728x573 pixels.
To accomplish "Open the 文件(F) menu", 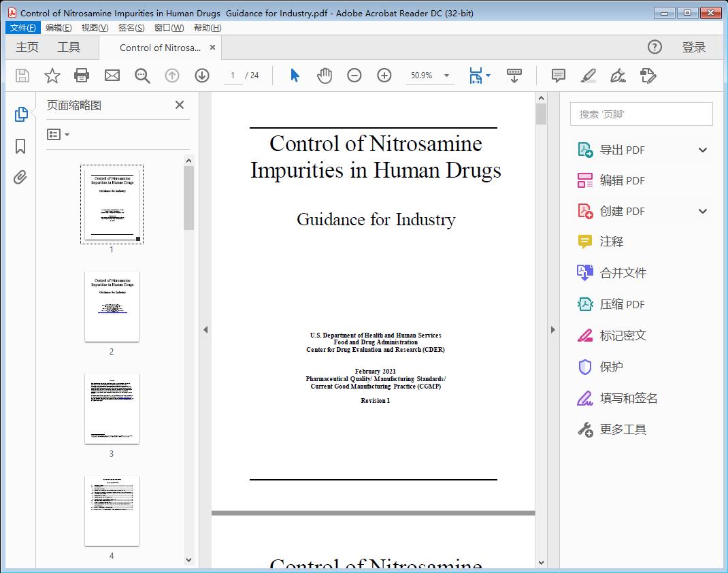I will click(x=23, y=28).
